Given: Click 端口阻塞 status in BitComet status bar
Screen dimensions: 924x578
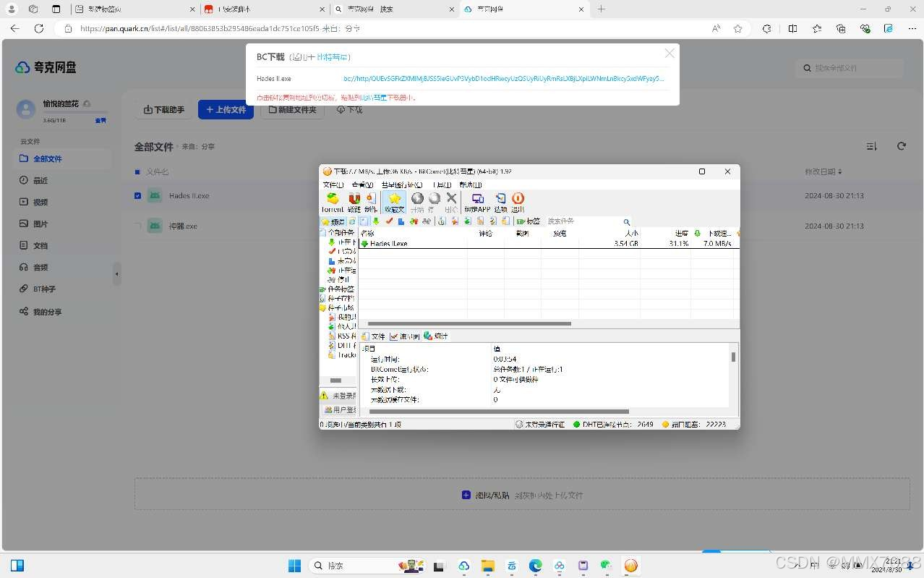Looking at the screenshot, I should coord(693,425).
